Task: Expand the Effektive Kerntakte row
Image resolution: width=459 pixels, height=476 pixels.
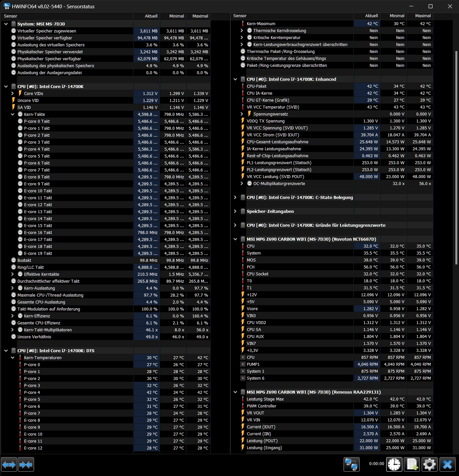Action: (x=13, y=274)
